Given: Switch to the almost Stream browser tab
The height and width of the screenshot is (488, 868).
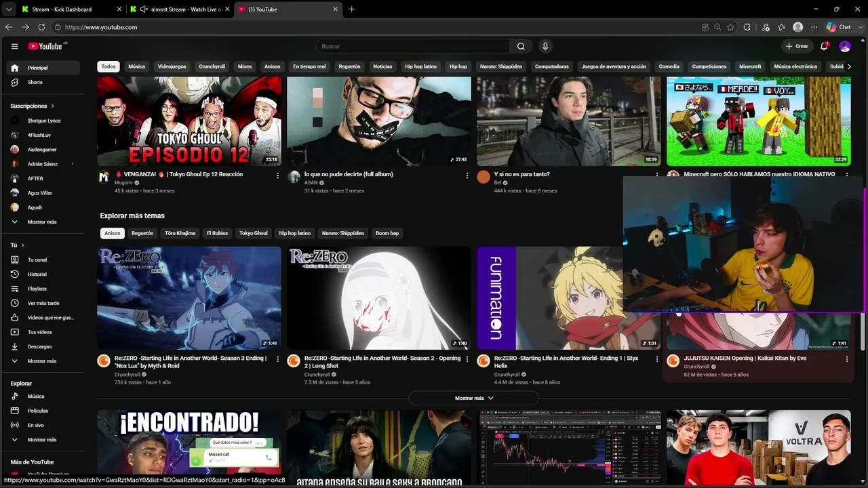Looking at the screenshot, I should tap(180, 9).
